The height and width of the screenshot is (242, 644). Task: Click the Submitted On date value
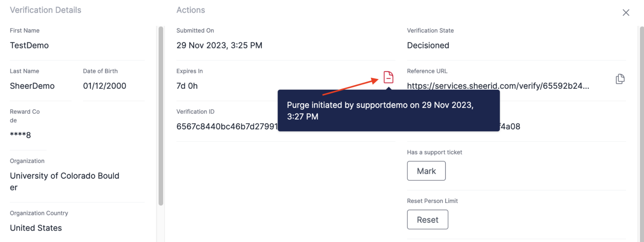click(219, 45)
